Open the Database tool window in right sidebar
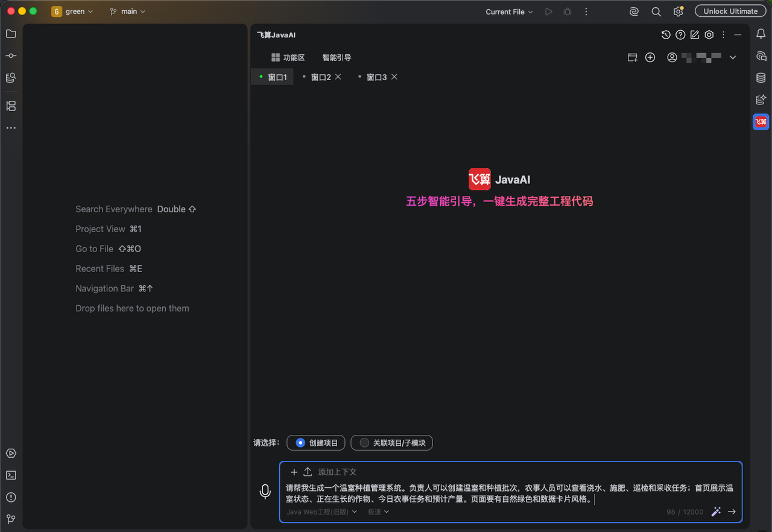The height and width of the screenshot is (532, 772). (761, 78)
